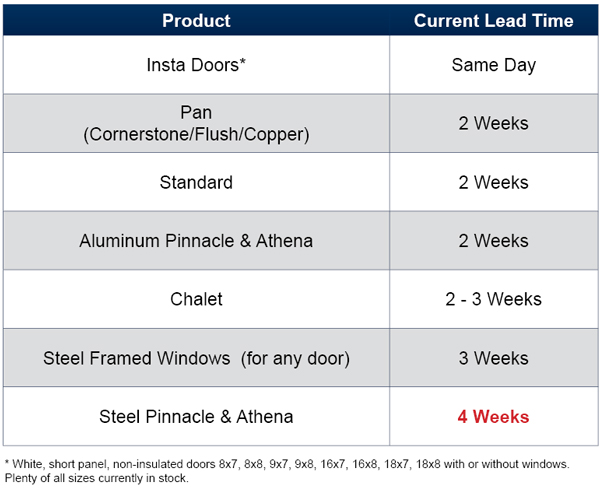The height and width of the screenshot is (491, 600).
Task: Select the Steel Pinnacle & Athena cell
Action: coord(196,416)
